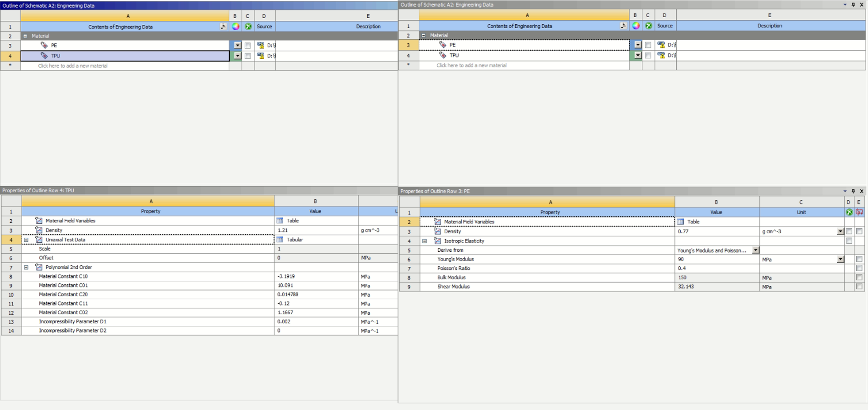868x410 pixels.
Task: Collapse the Polynomial 2nd Order group
Action: tap(26, 267)
